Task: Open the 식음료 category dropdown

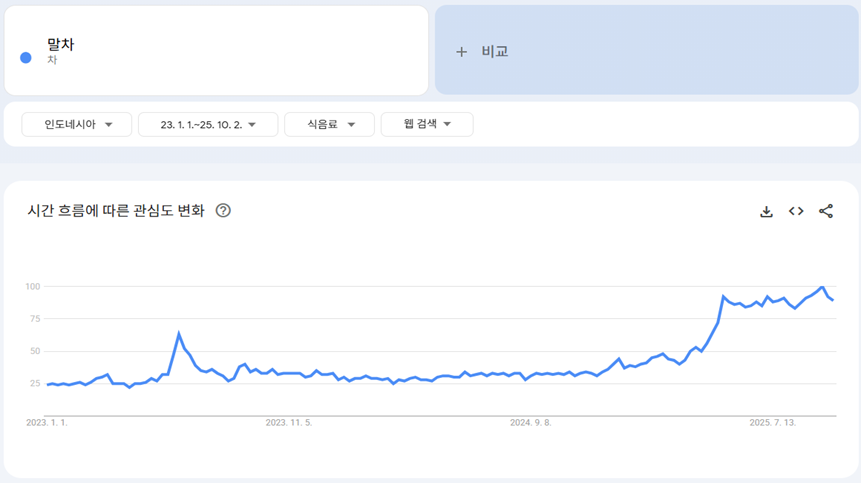Action: [329, 124]
